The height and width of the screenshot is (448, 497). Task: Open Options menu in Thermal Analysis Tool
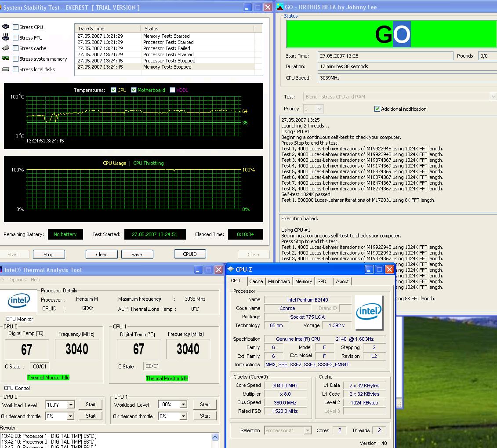[18, 280]
